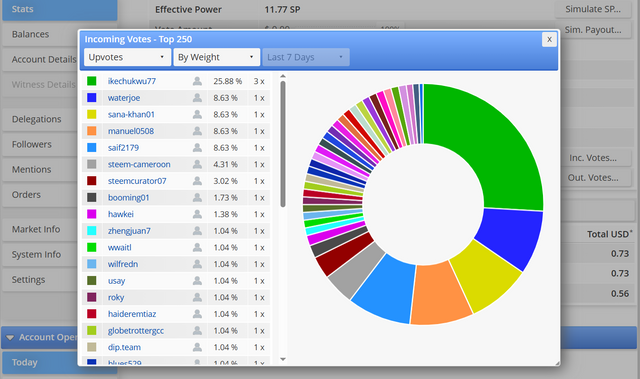Click the user icon beside zhengjuan7
Screen dimensions: 640x379
tap(197, 231)
